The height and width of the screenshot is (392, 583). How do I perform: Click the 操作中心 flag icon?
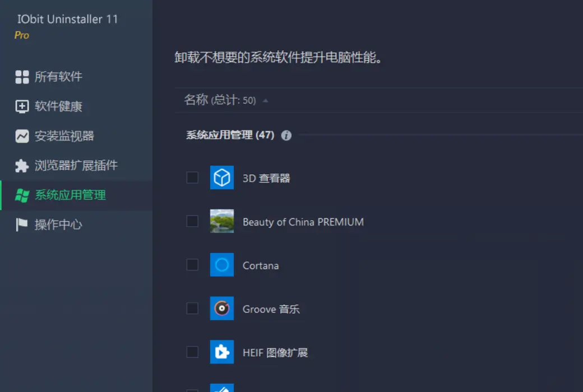(22, 225)
